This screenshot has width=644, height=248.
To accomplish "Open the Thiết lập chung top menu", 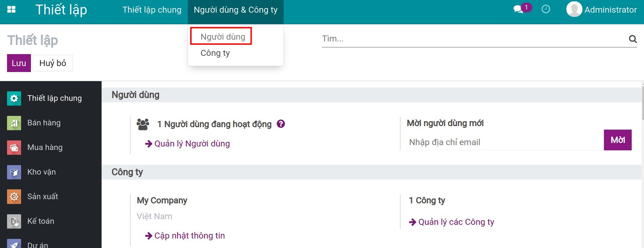I will [152, 10].
